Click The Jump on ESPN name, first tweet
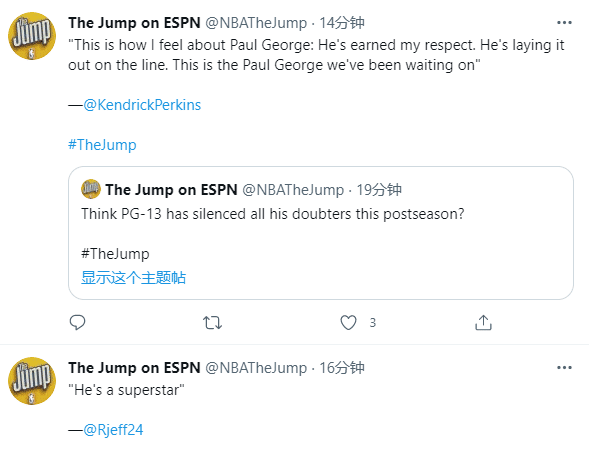This screenshot has width=589, height=455. (134, 23)
